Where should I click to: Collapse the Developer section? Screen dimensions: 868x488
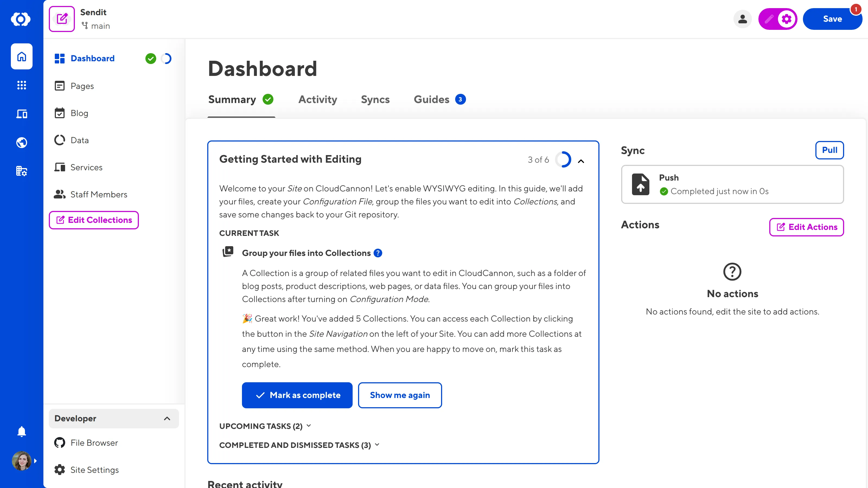pos(167,418)
